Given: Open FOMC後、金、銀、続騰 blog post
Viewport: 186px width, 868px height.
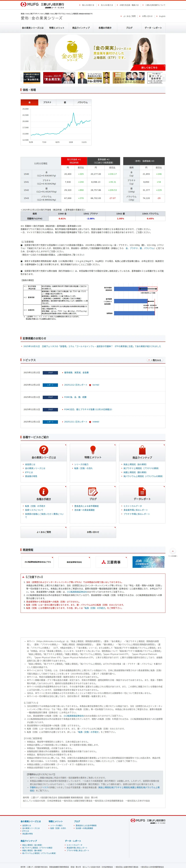Looking at the screenshot, I should tap(75, 397).
